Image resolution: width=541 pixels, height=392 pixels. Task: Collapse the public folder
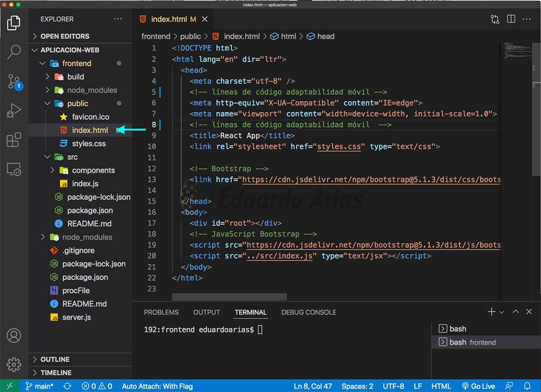click(x=80, y=103)
